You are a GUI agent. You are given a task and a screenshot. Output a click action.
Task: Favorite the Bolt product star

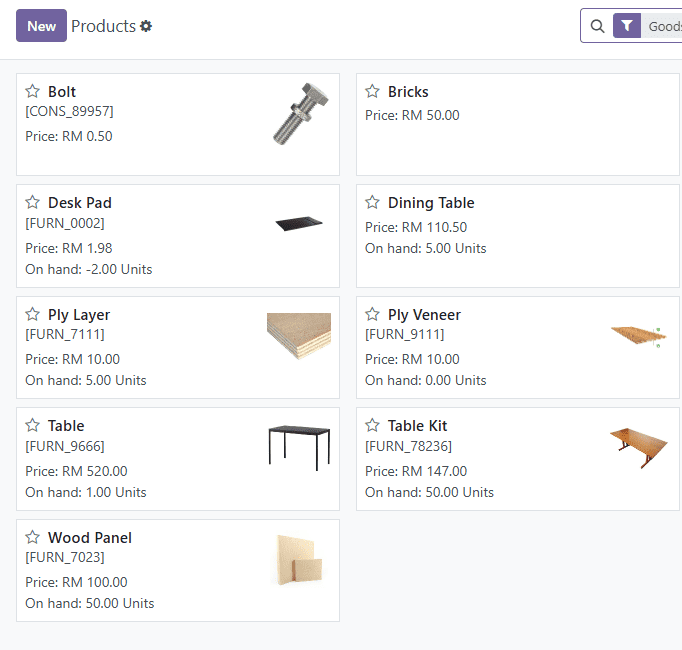tap(33, 92)
